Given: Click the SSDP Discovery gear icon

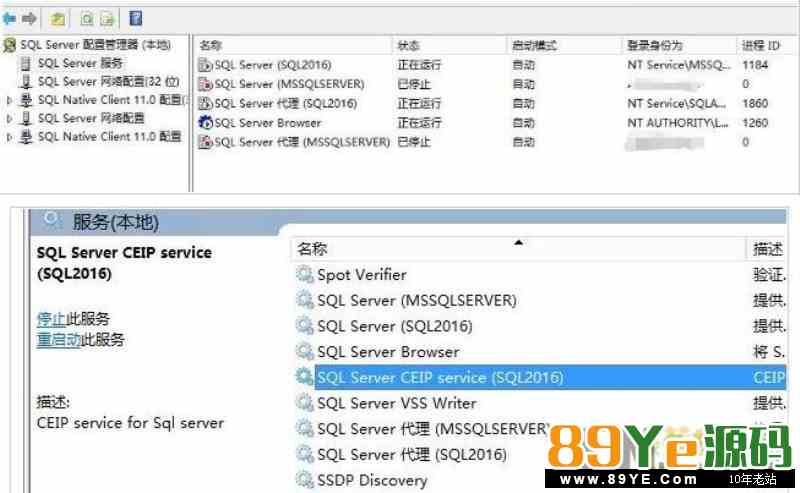Looking at the screenshot, I should point(305,479).
